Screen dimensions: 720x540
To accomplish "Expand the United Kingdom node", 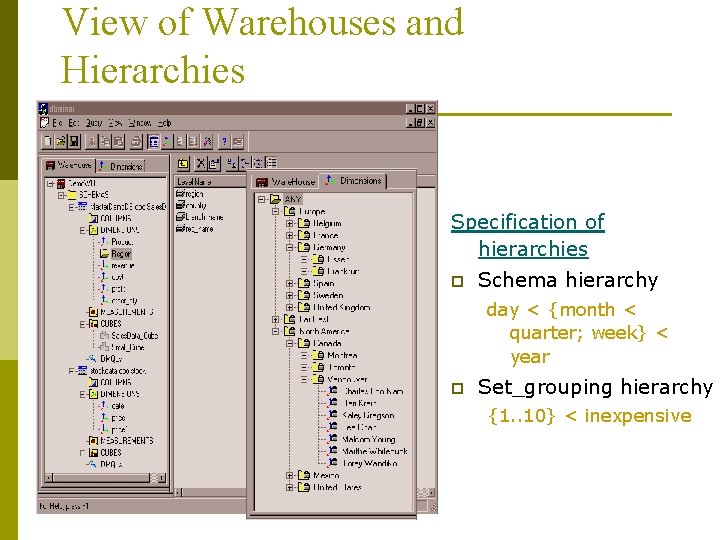I will pos(290,307).
